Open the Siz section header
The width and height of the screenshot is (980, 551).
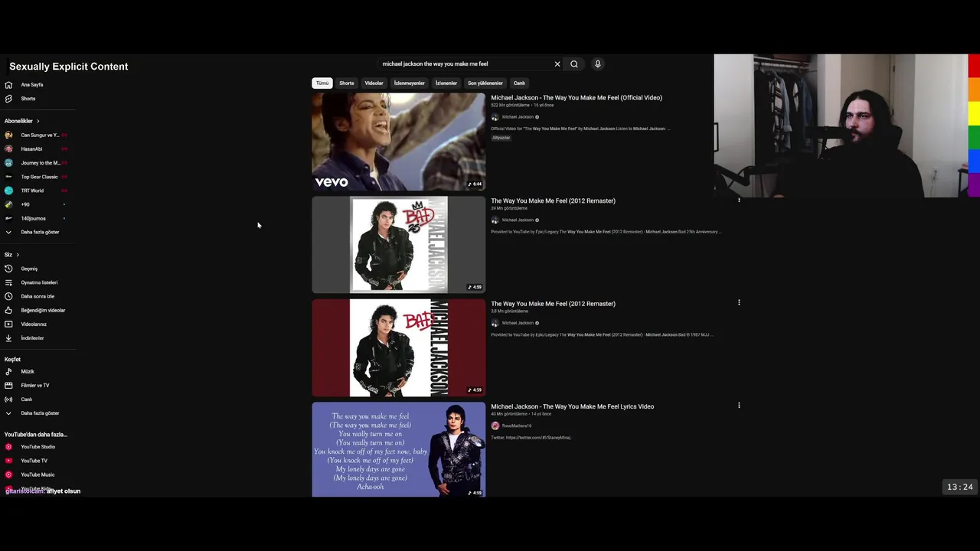point(11,255)
